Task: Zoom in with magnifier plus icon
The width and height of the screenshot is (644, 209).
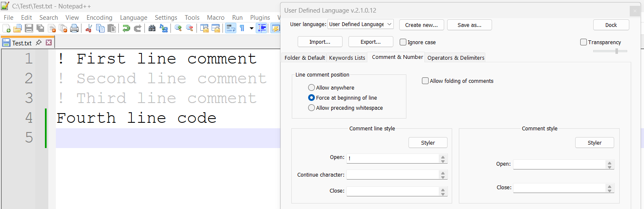Action: coord(178,29)
